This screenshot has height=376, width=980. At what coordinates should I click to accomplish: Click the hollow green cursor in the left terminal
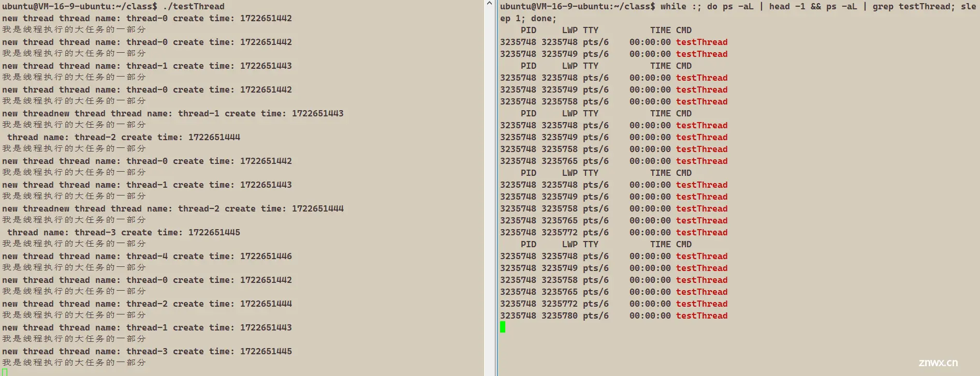click(5, 372)
